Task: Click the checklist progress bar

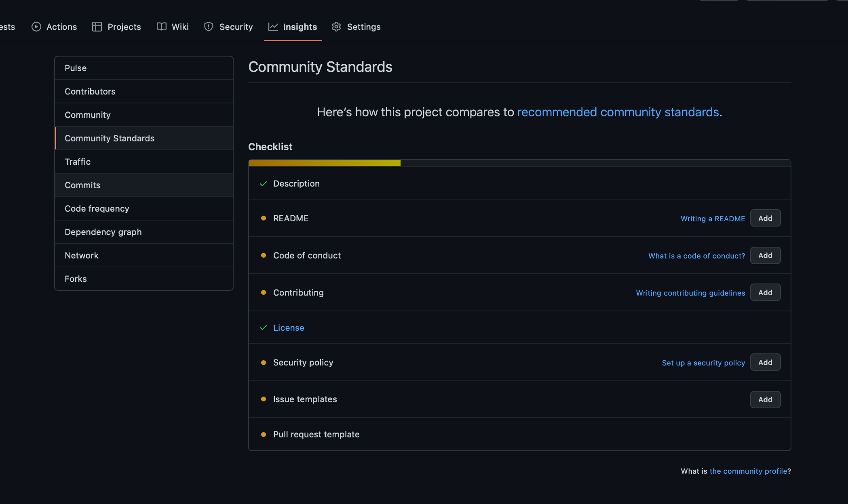Action: click(519, 163)
